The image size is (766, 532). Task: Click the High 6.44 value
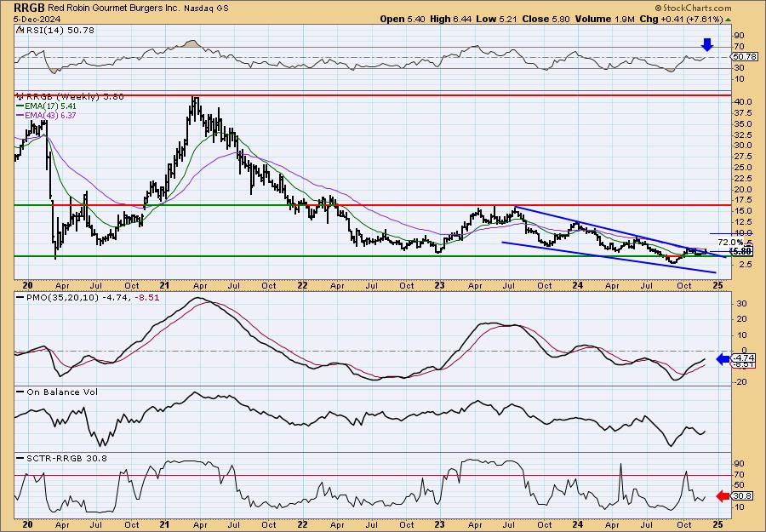[x=449, y=19]
